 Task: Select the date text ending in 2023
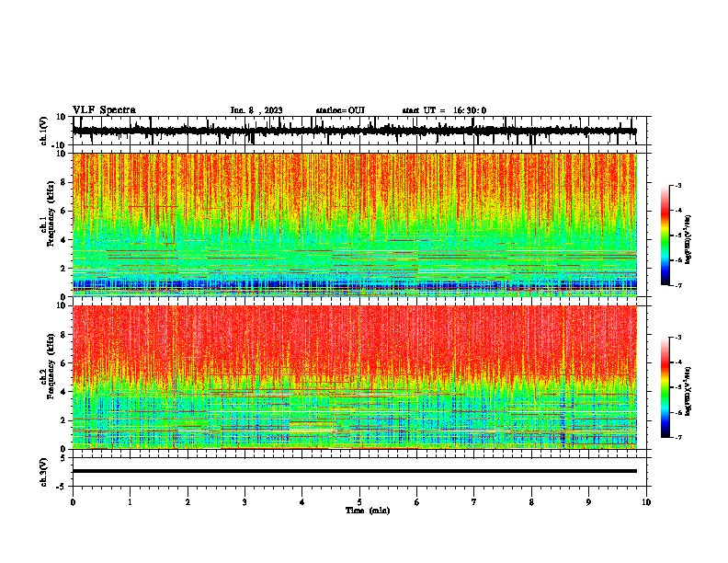(x=256, y=110)
